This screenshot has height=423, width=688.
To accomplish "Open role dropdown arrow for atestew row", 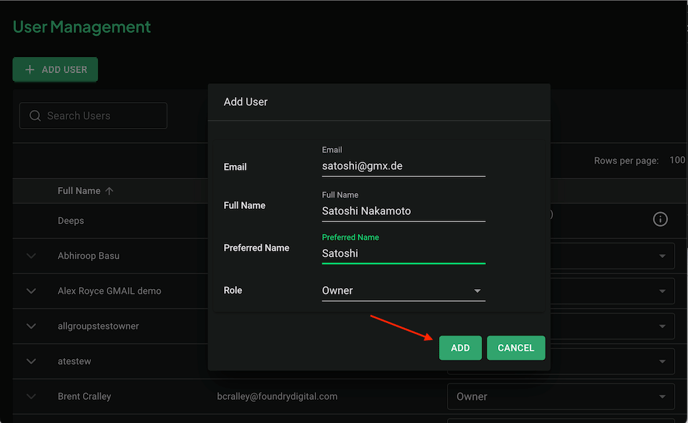I will pos(662,362).
